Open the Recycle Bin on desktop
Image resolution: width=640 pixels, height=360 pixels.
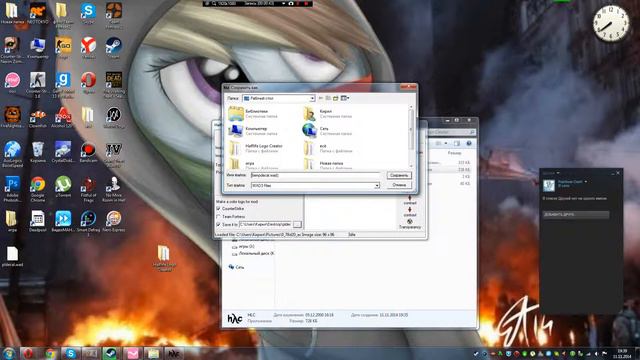click(x=38, y=152)
